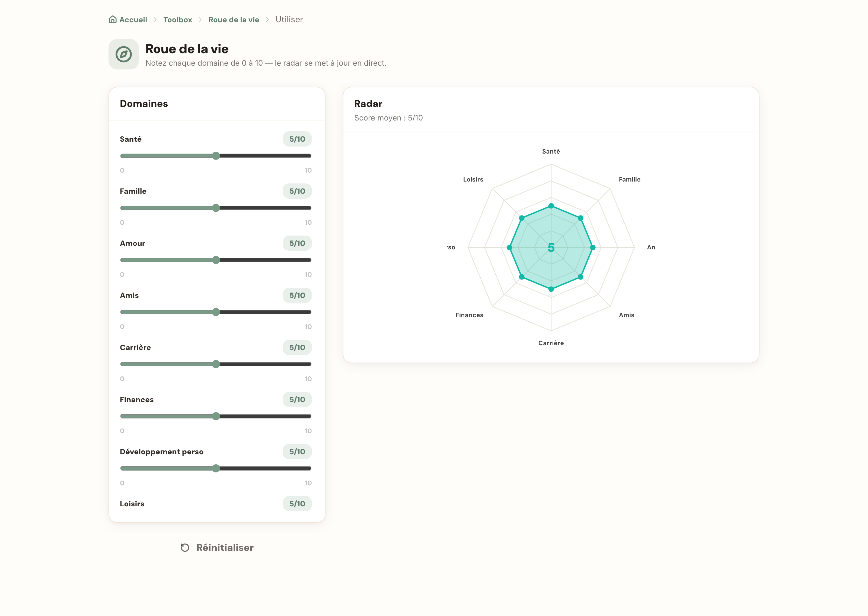Screen dimensions: 868x616
Task: Click the Famille slider handle
Action: (x=216, y=208)
